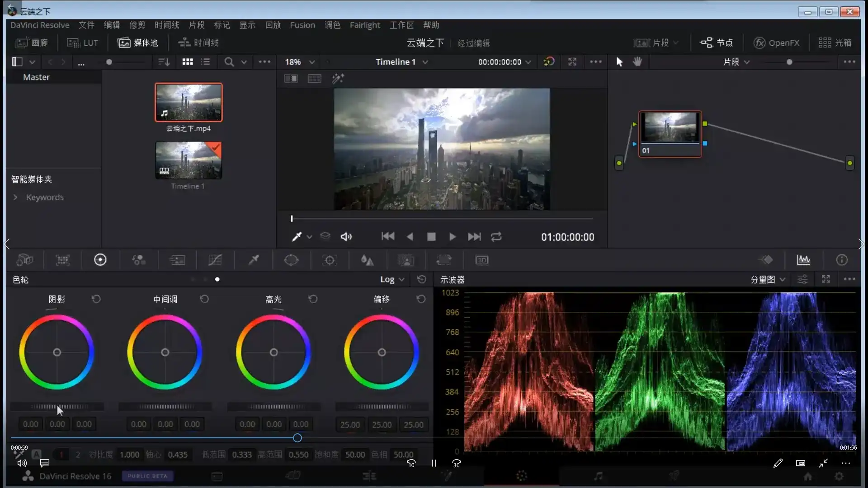Click the 节点 nodes button

717,42
